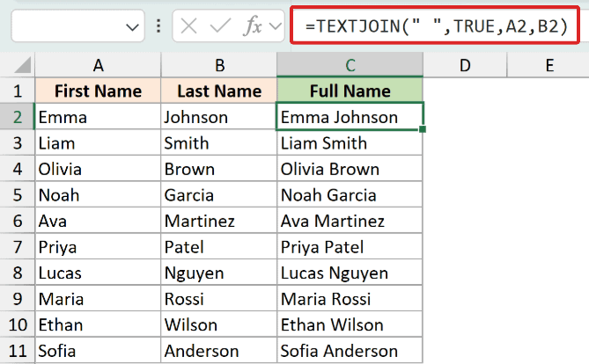Click the cell containing 'Sofia'
The width and height of the screenshot is (589, 364).
(98, 351)
